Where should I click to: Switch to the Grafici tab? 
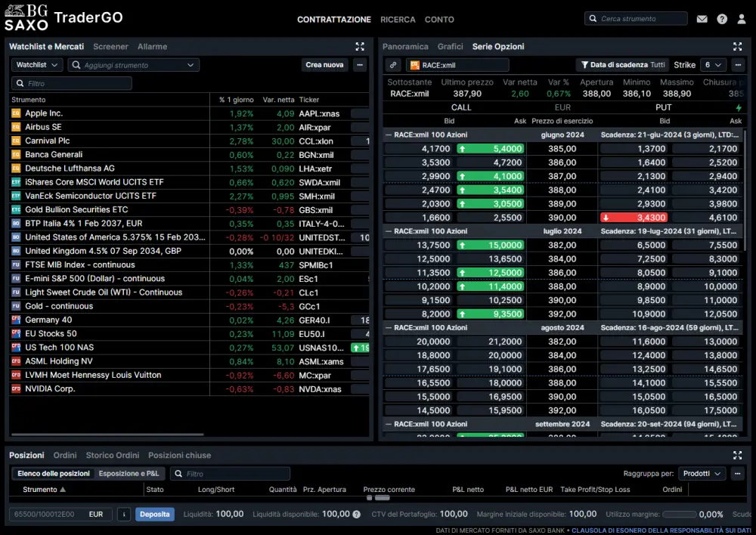tap(450, 46)
